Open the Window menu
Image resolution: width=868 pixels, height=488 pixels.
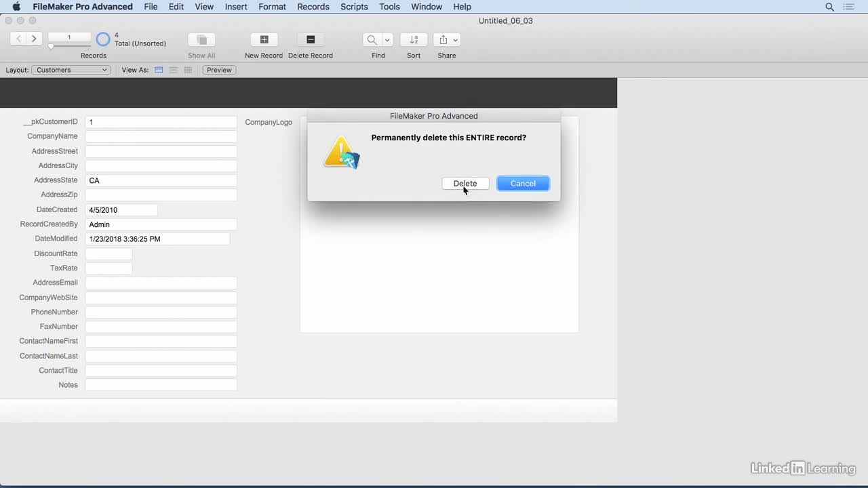[427, 7]
